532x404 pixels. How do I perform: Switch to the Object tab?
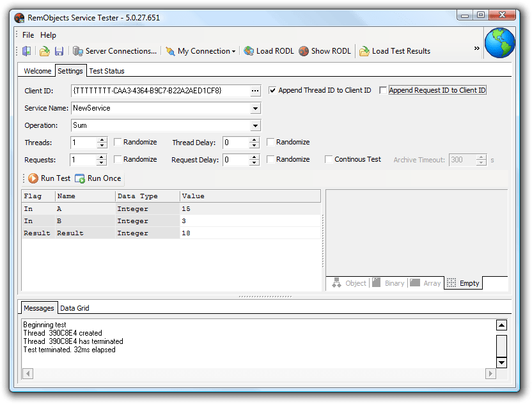348,283
